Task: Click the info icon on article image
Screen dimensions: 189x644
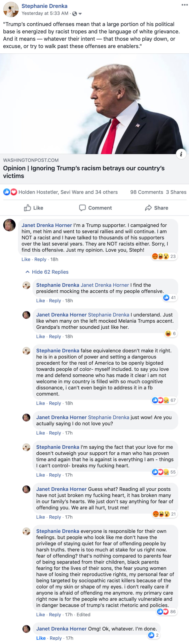Action: (x=181, y=154)
